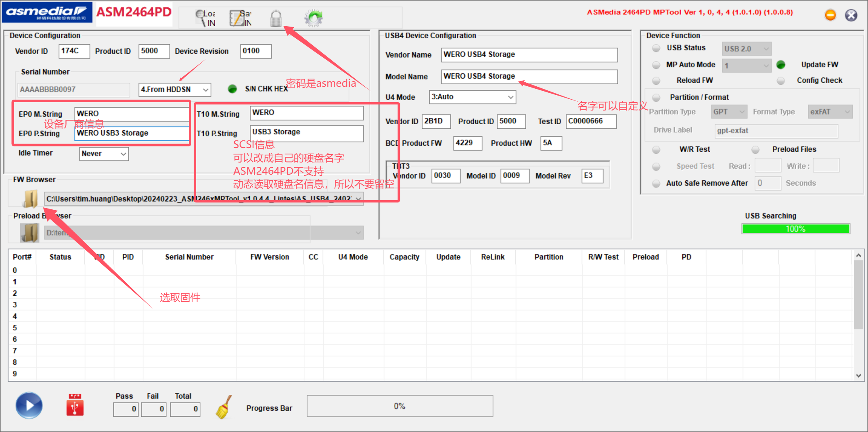Select port 0 row in table
This screenshot has width=868, height=432.
(430, 270)
